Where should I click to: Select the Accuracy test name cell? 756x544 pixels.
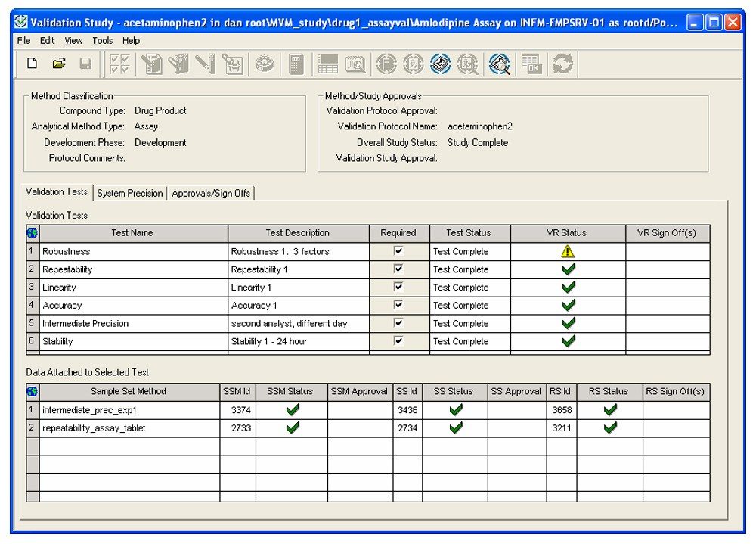pyautogui.click(x=134, y=306)
